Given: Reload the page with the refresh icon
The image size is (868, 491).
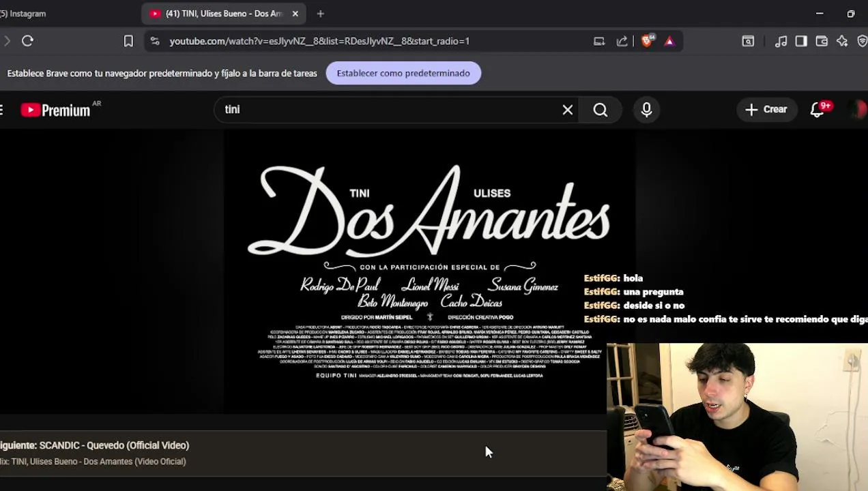Looking at the screenshot, I should (27, 41).
